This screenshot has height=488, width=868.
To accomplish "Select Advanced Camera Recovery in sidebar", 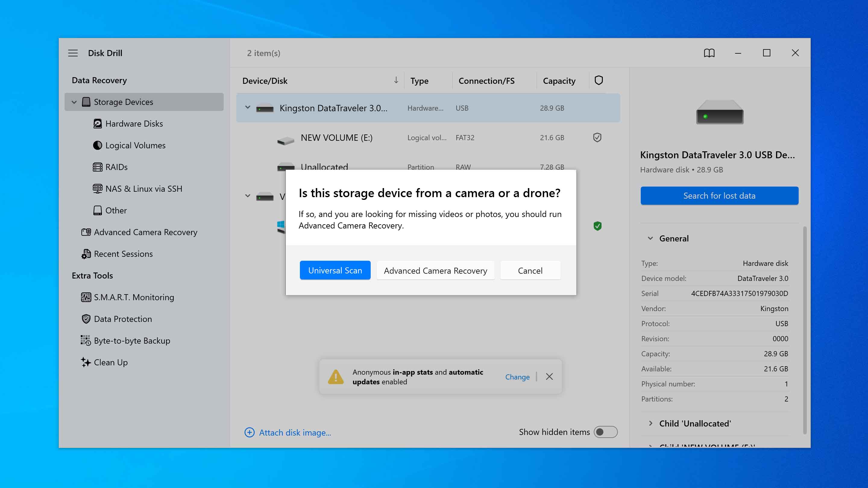I will point(145,232).
